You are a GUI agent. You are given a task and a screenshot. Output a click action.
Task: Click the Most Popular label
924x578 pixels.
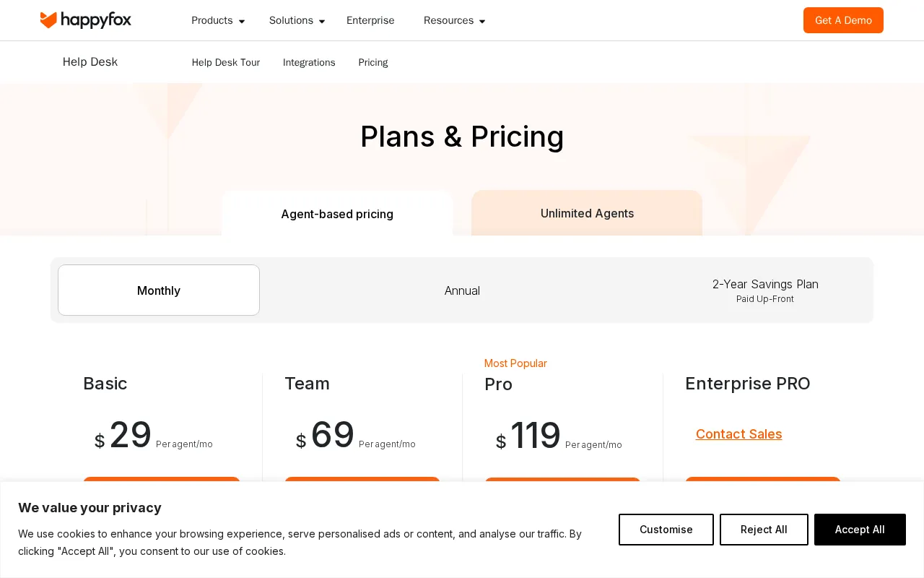click(515, 363)
